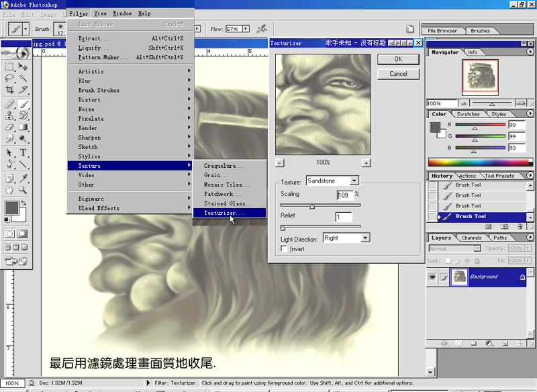The width and height of the screenshot is (537, 392).
Task: Check the Invert checkbox in Texturizer
Action: [284, 249]
